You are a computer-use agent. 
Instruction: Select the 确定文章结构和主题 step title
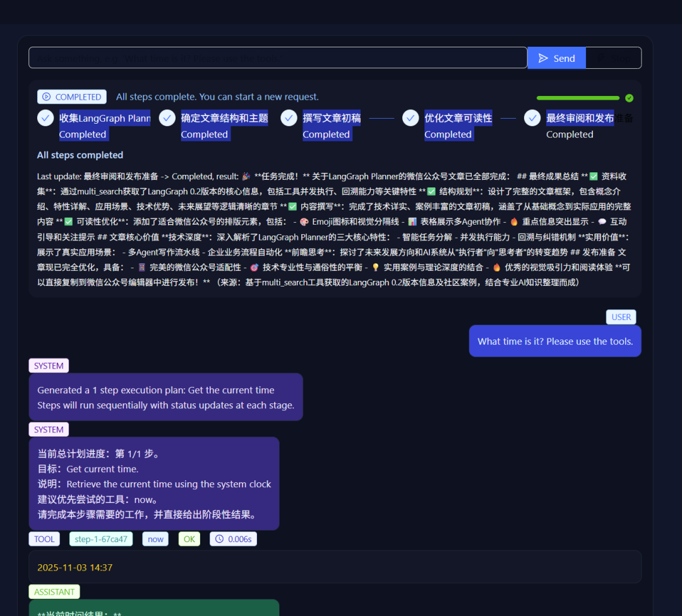(x=224, y=118)
